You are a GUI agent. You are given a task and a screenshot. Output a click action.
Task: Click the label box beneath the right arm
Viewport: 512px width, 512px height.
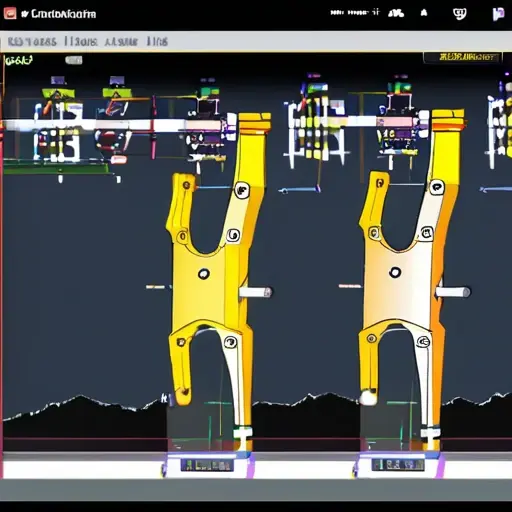point(398,464)
